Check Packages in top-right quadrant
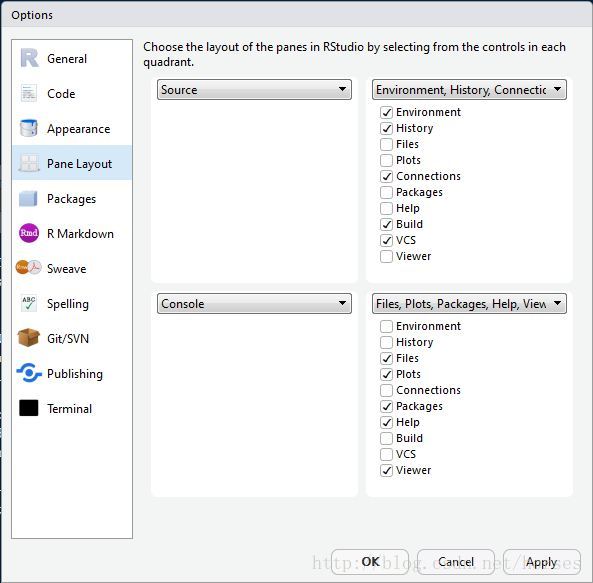Viewport: 593px width, 583px height. (x=386, y=192)
